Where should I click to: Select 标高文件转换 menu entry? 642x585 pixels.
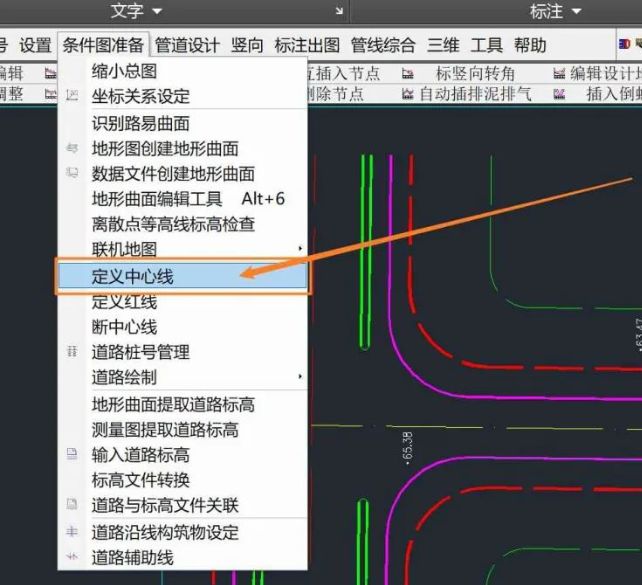(183, 480)
